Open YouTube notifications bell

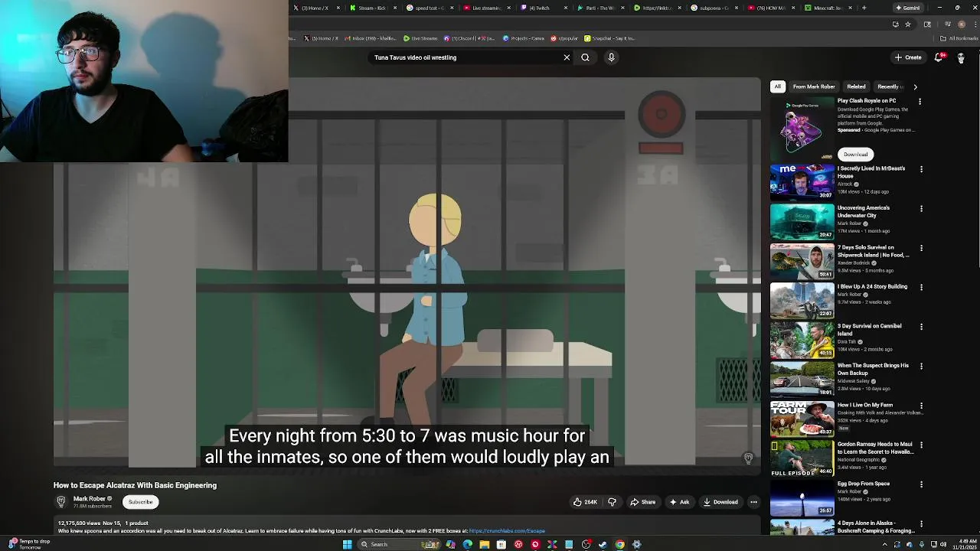pos(939,57)
